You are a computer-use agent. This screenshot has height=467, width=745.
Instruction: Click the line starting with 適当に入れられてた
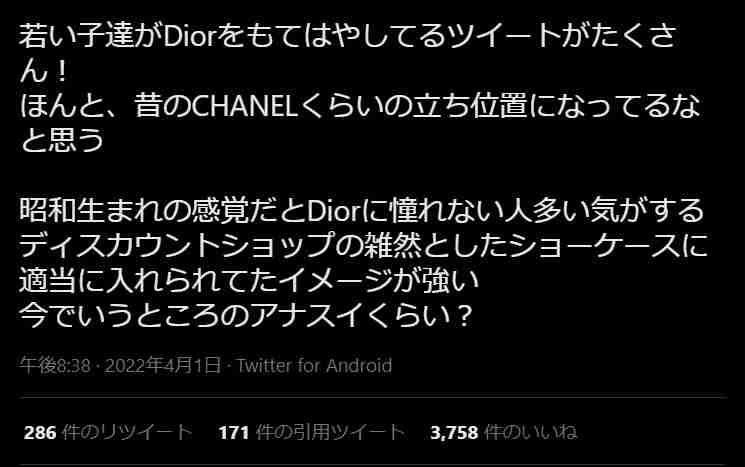[249, 281]
